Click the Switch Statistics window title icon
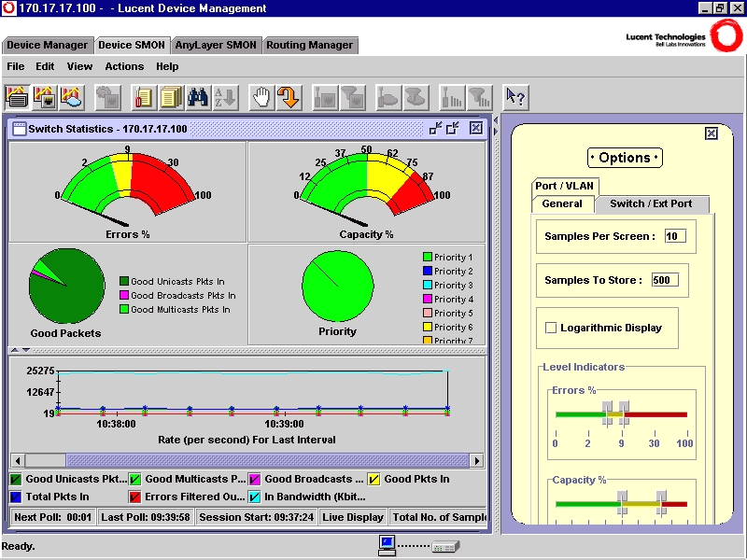The image size is (747, 560). [x=20, y=129]
